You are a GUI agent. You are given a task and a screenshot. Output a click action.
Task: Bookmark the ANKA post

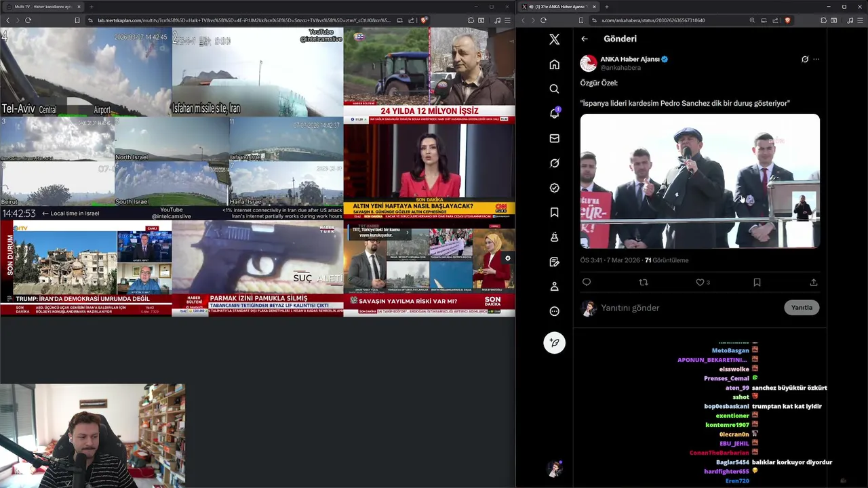(x=757, y=282)
